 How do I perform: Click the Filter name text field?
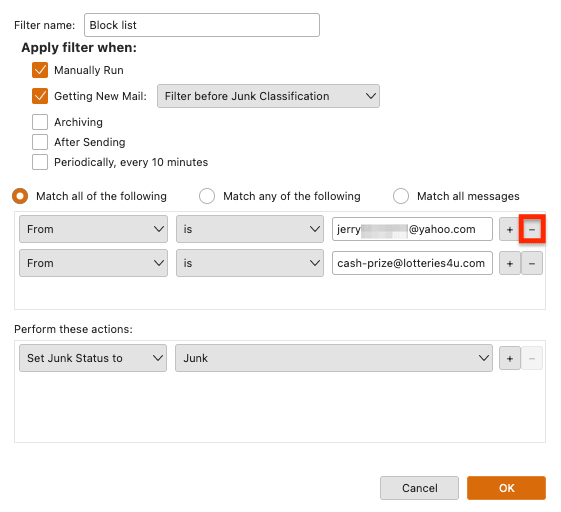[202, 25]
